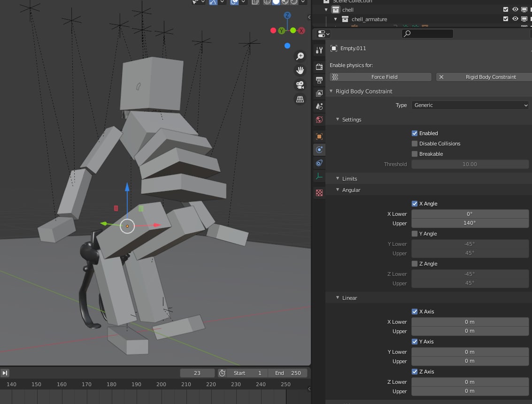Click the Empty.011 object icon

[x=334, y=48]
